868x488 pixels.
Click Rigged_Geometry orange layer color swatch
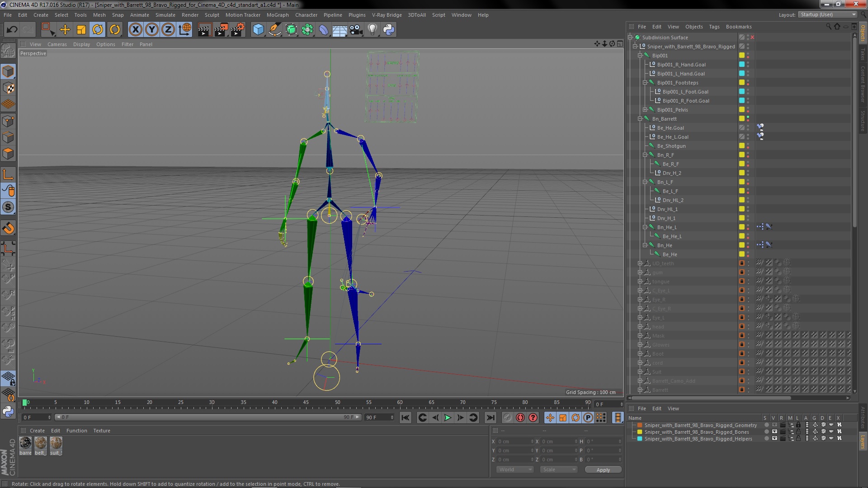[x=640, y=425]
